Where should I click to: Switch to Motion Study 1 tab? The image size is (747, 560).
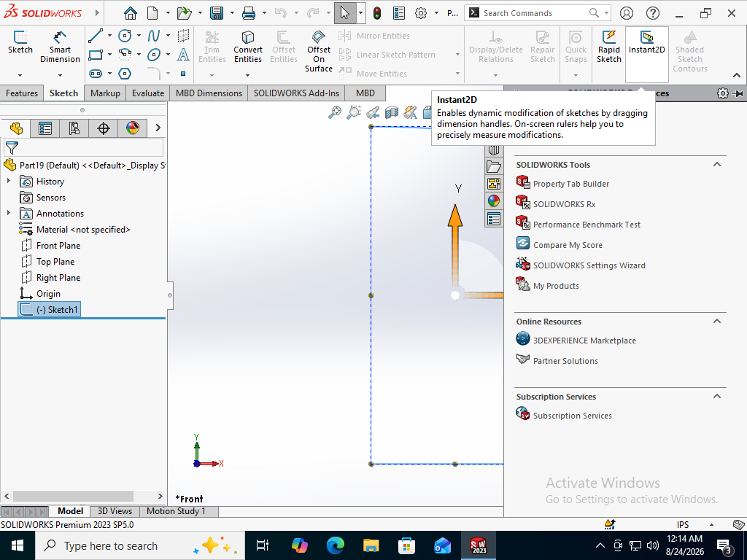click(x=176, y=511)
